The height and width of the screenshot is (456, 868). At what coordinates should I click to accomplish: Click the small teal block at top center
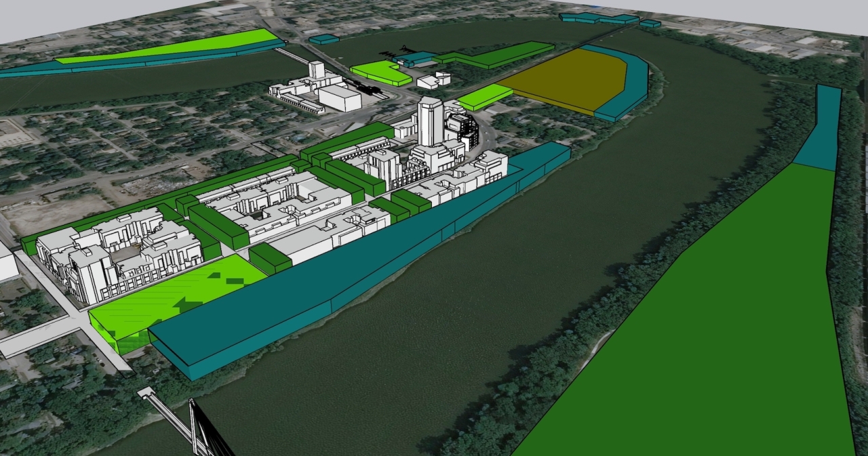click(x=324, y=39)
